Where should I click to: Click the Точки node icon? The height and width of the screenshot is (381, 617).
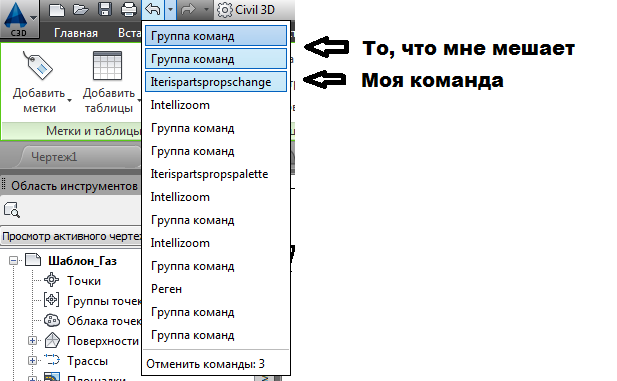tap(52, 280)
